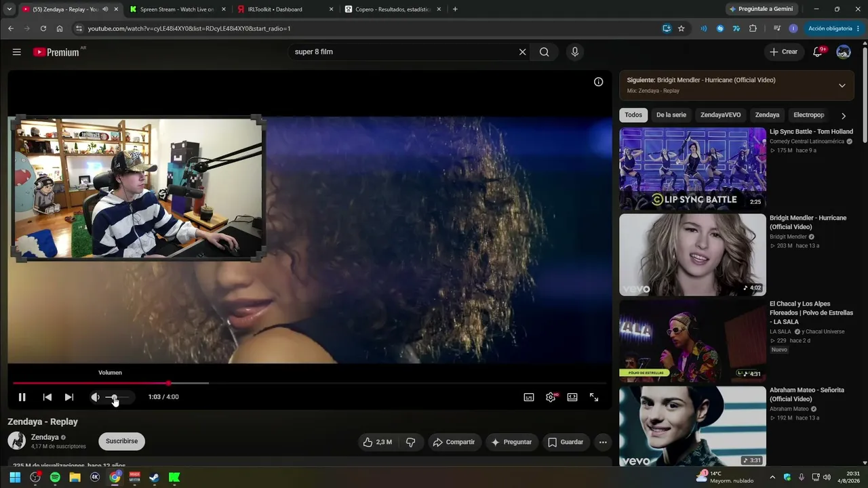Open the Zendaya channel name link
The height and width of the screenshot is (488, 868).
[45, 437]
